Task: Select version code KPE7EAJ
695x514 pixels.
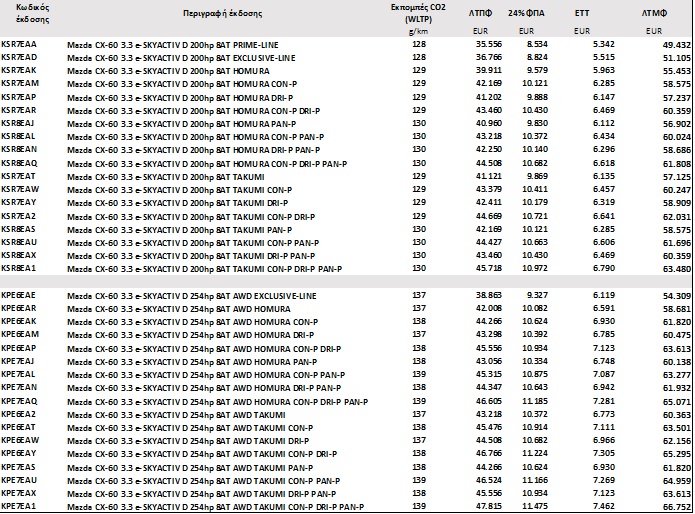Action: click(x=18, y=361)
